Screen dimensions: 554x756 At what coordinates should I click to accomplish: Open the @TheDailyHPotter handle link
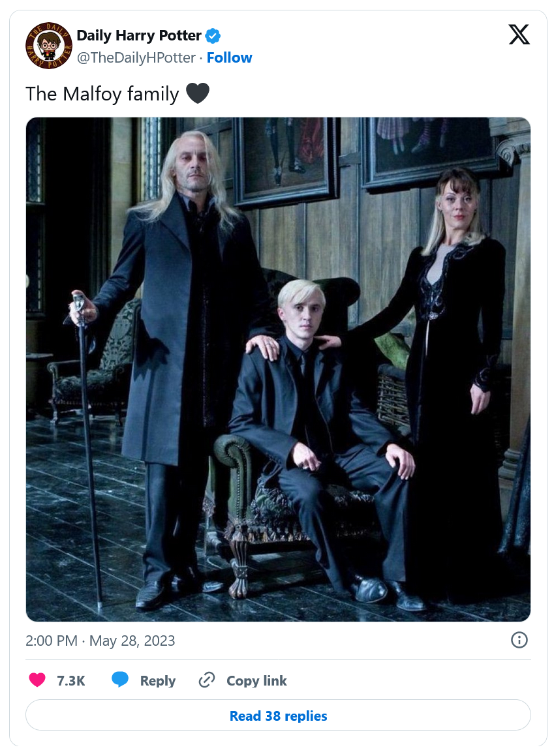click(x=136, y=57)
